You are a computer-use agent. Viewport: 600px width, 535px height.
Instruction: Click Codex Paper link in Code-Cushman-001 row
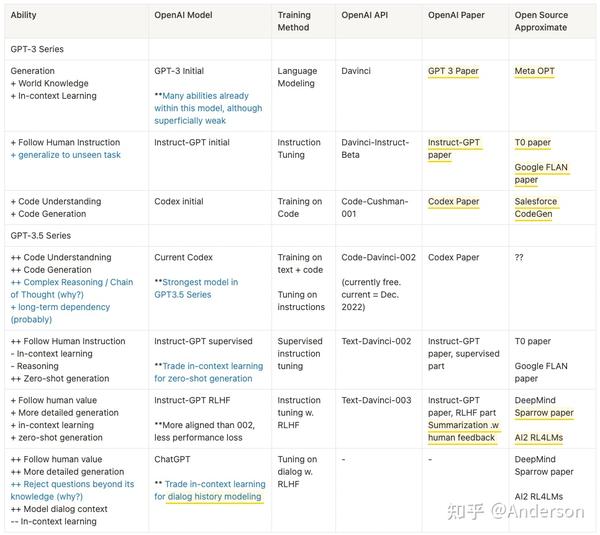[x=453, y=201]
